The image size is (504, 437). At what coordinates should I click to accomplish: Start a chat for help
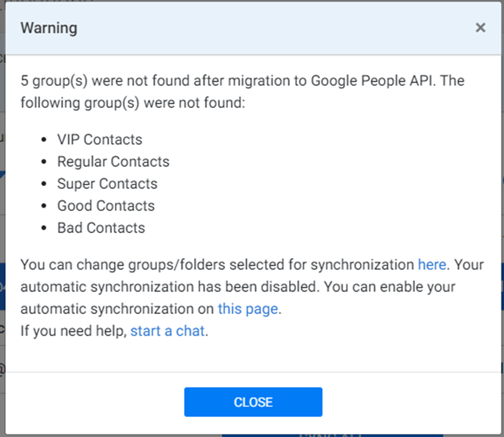[x=167, y=330]
